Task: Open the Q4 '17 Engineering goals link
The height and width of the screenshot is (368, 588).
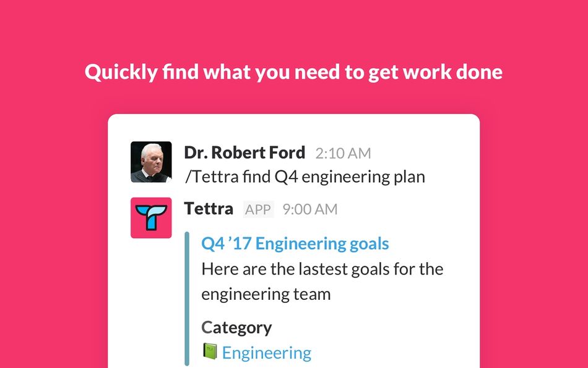Action: (x=295, y=243)
